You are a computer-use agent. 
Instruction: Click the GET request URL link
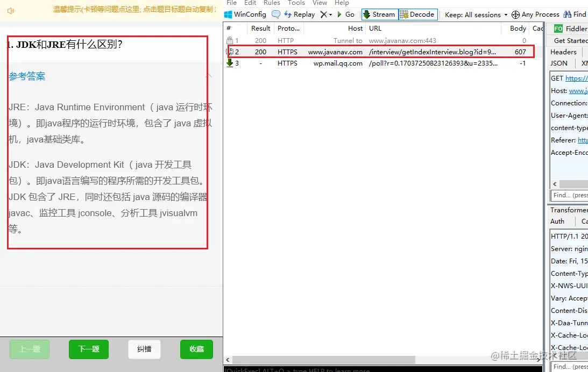pyautogui.click(x=576, y=78)
